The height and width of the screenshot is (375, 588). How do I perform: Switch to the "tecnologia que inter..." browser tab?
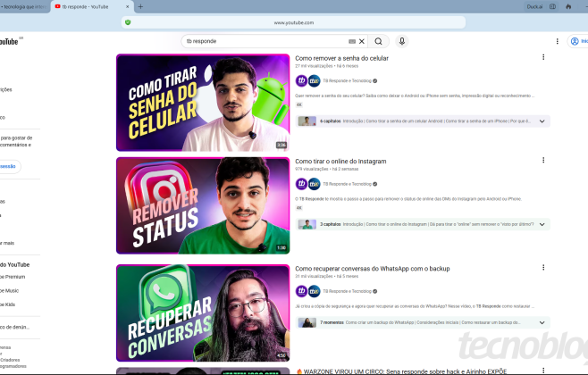point(24,7)
